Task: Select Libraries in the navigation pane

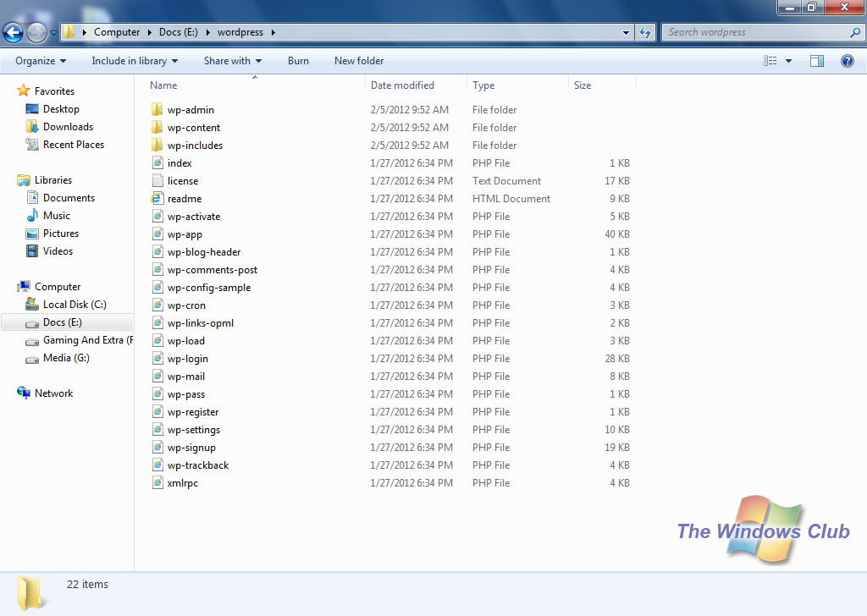Action: coord(53,180)
